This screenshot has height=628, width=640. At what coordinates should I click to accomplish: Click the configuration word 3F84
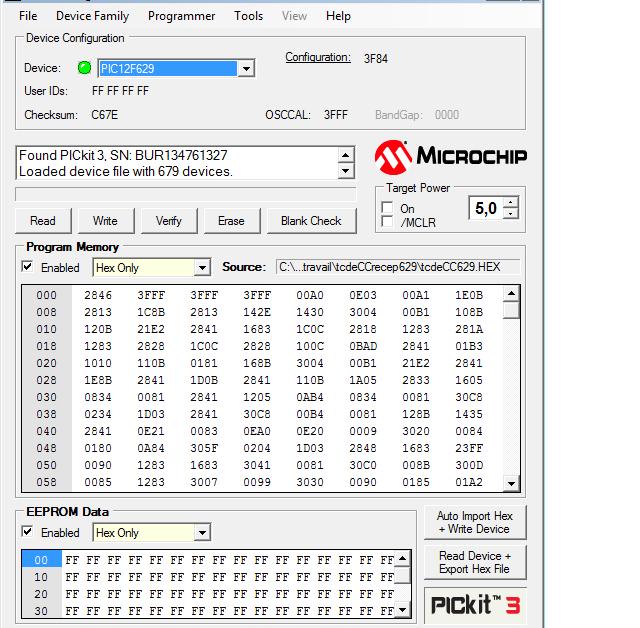click(x=376, y=59)
